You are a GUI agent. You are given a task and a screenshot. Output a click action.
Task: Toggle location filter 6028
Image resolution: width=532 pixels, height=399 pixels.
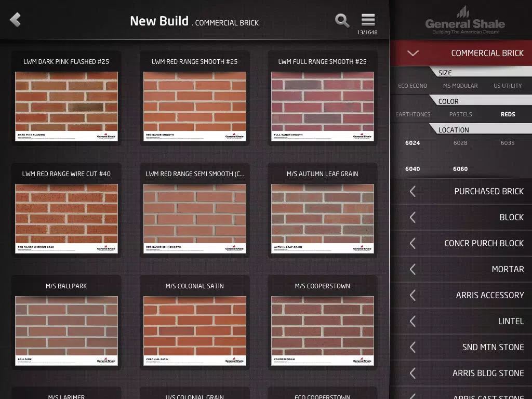[x=460, y=143]
